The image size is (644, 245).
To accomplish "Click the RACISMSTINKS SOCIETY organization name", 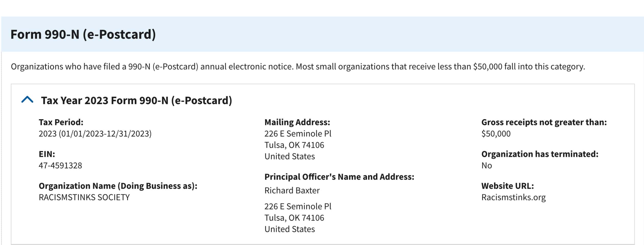I will point(84,197).
